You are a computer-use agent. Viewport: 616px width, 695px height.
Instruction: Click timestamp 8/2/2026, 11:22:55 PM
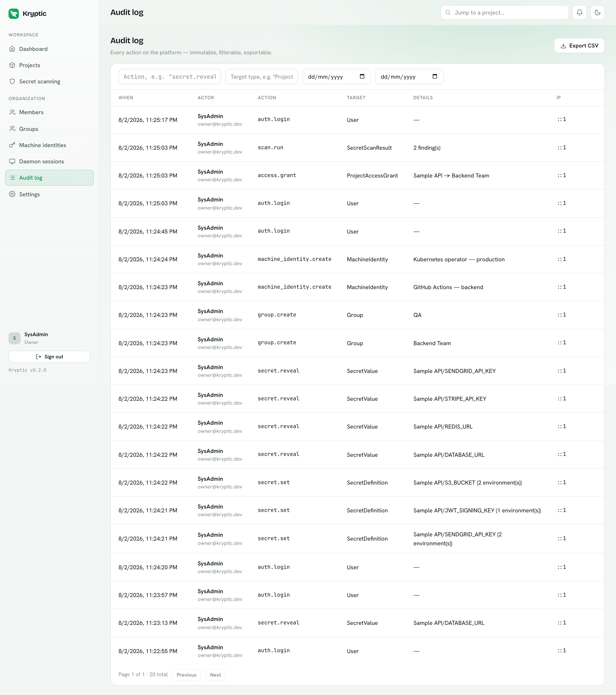(148, 651)
